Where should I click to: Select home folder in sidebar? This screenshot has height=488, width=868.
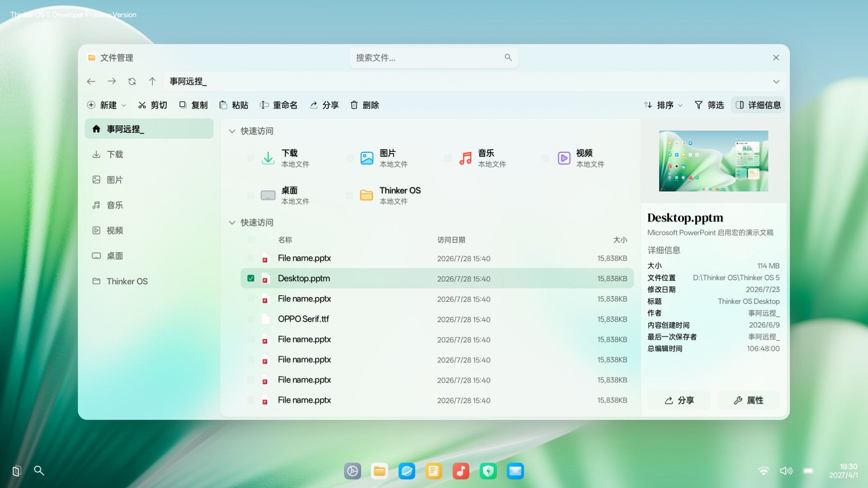point(149,129)
